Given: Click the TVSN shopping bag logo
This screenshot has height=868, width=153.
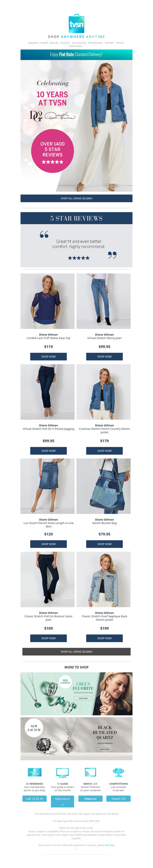Looking at the screenshot, I should point(76,24).
